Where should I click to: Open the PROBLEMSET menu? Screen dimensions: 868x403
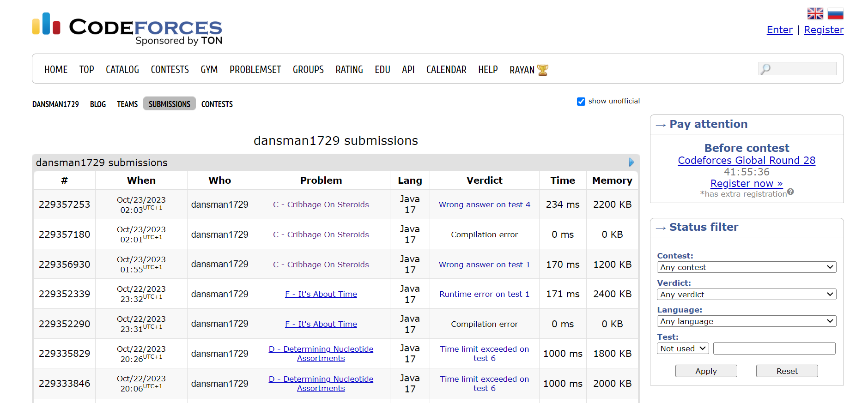tap(255, 70)
